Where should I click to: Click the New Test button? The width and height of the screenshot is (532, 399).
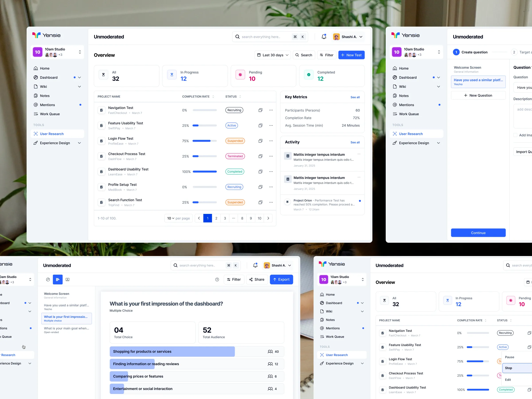[x=351, y=55]
